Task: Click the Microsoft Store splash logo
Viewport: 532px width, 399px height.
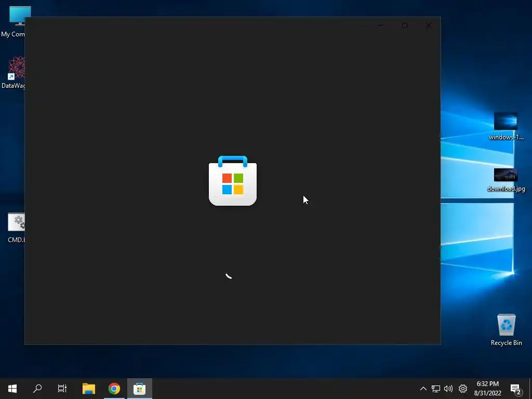Action: click(233, 180)
